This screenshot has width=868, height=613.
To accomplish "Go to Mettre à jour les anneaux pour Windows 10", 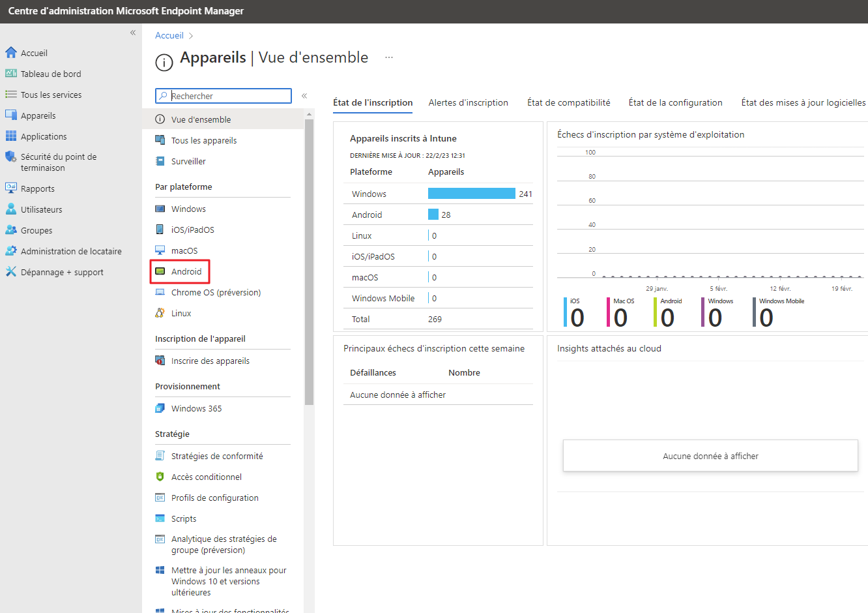I will (229, 581).
